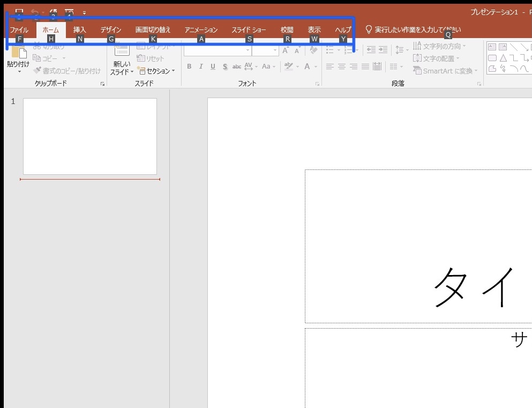Select the arc shape
The height and width of the screenshot is (408, 532).
514,69
